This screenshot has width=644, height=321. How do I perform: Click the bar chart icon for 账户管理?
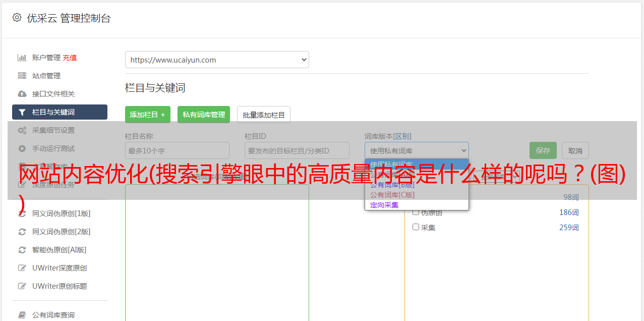click(22, 58)
